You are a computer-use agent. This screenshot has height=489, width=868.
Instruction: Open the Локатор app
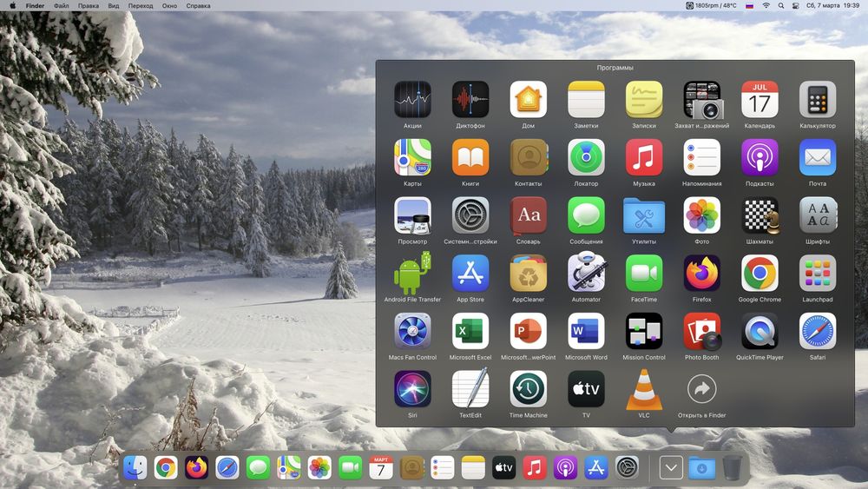click(x=586, y=157)
